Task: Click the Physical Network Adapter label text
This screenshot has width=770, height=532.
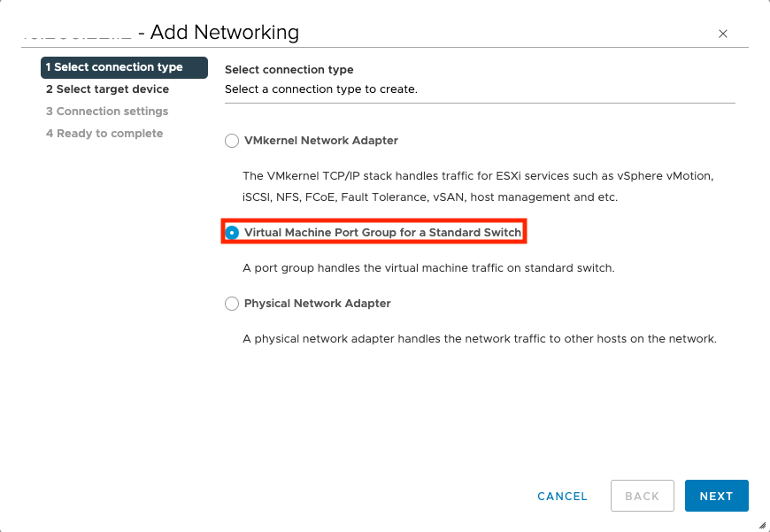Action: (x=318, y=304)
